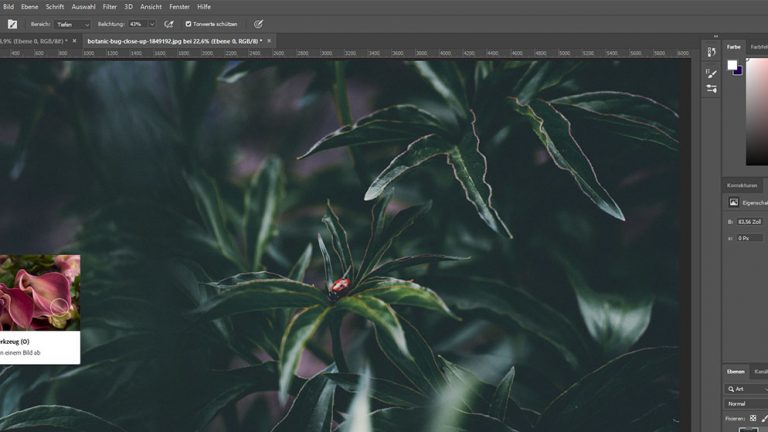Toggle the Tonwerte schützen checkbox
Screen dimensions: 768x432
189,24
